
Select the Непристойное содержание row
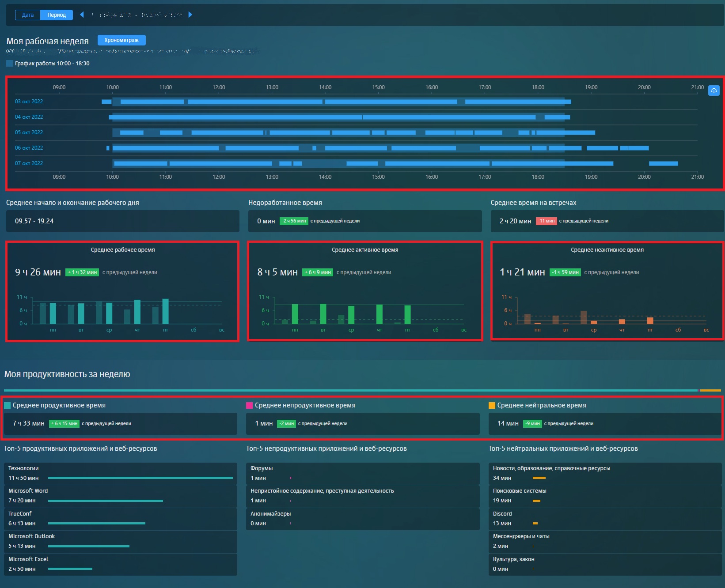[x=363, y=496]
